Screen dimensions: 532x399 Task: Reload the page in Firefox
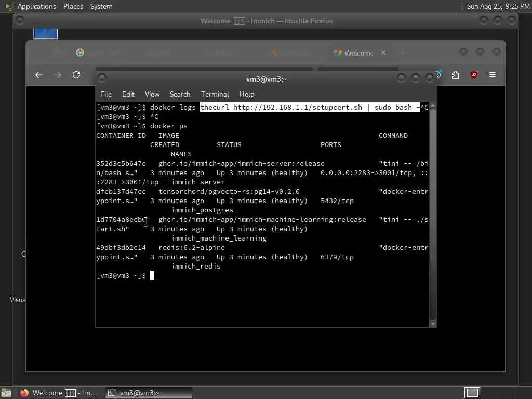(x=76, y=75)
